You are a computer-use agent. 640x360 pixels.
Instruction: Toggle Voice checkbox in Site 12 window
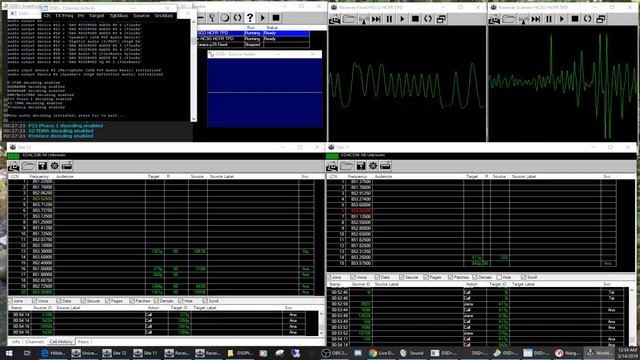click(35, 301)
